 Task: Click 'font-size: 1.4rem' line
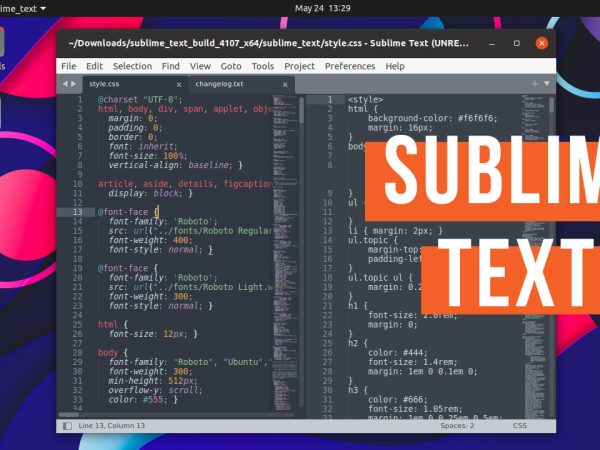(x=412, y=362)
